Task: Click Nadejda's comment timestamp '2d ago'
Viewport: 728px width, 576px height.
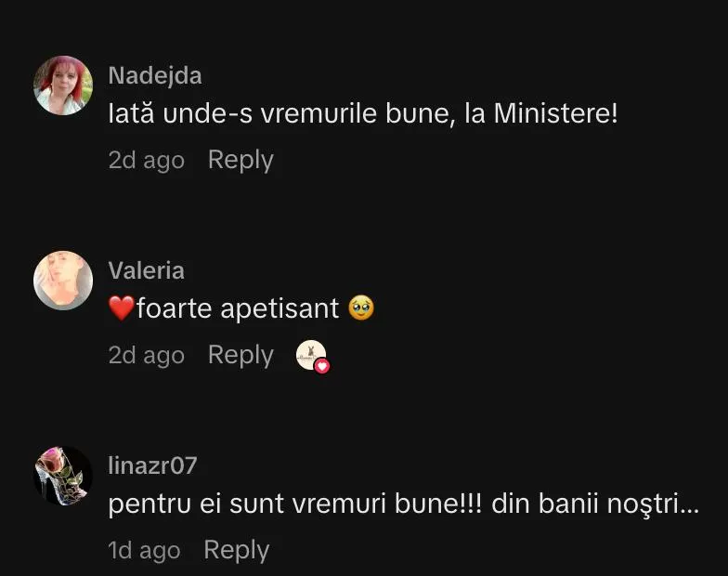Action: 147,160
